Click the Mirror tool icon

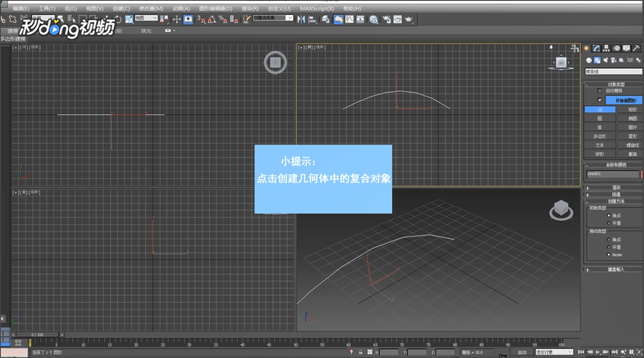(301, 19)
